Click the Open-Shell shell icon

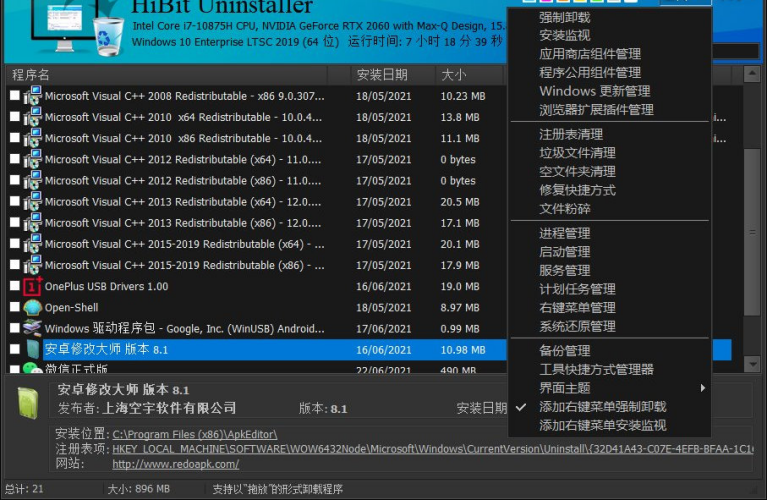click(32, 307)
